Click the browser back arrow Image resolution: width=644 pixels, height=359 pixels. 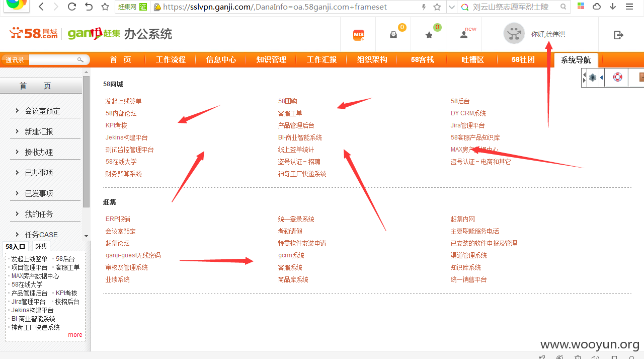click(x=41, y=7)
